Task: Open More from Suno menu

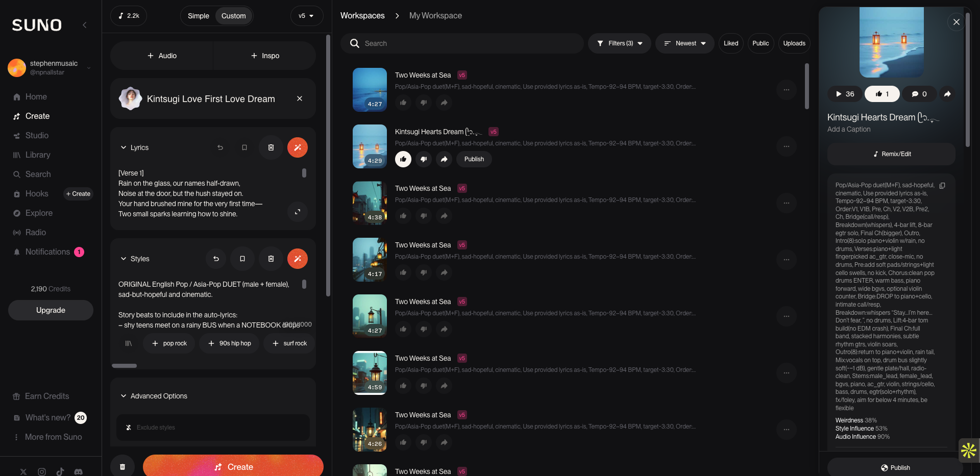Action: tap(47, 437)
